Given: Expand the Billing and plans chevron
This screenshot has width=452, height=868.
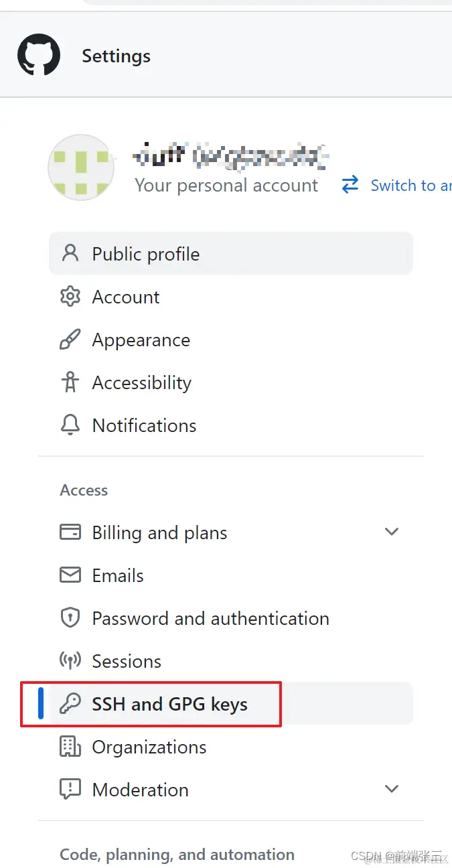Looking at the screenshot, I should click(x=392, y=532).
